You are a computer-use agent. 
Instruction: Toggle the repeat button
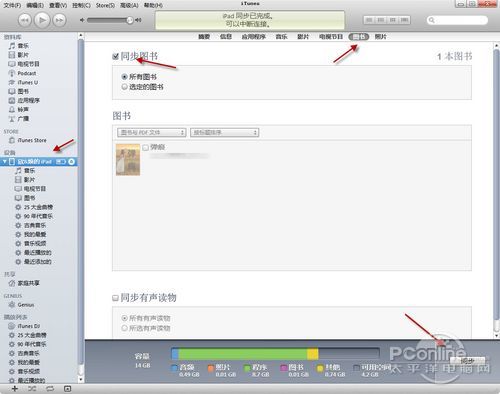(50, 389)
